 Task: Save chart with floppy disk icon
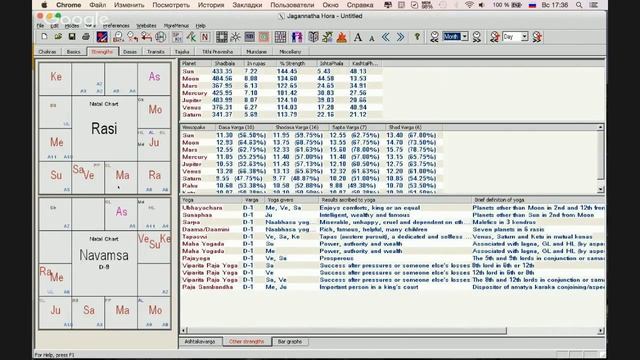72,37
